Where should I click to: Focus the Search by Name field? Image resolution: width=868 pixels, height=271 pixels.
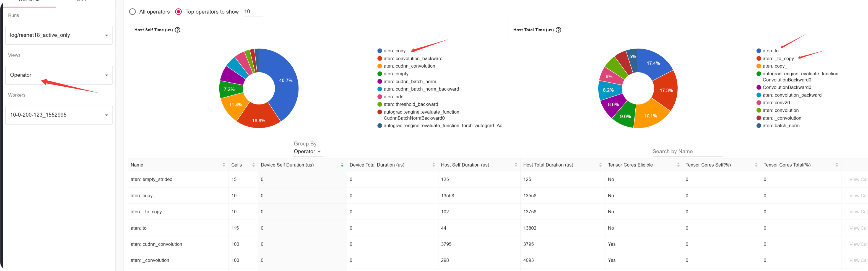tap(687, 152)
